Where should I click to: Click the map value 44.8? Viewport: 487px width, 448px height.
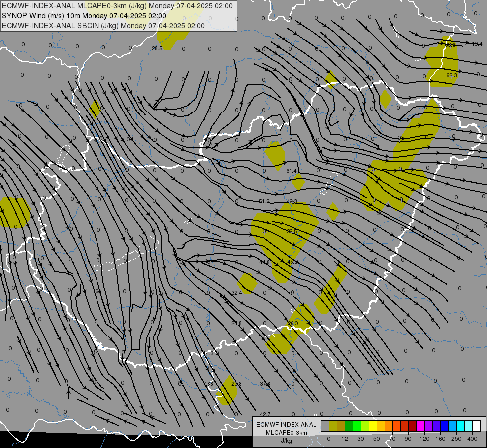265,262
